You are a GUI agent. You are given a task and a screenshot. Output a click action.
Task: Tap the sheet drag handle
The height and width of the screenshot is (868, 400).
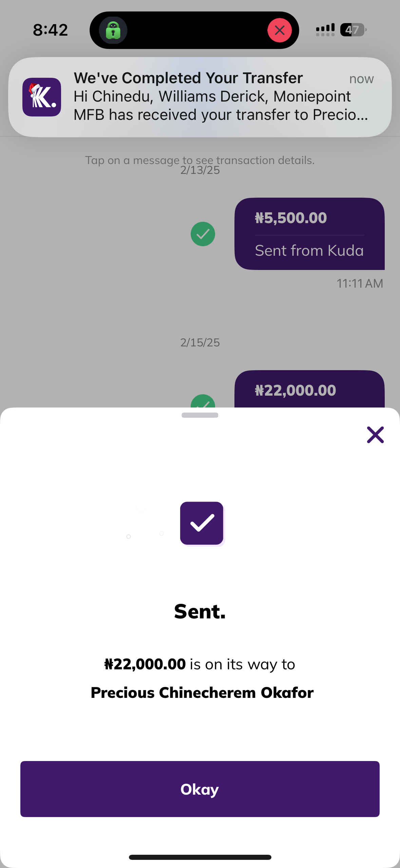click(x=200, y=415)
